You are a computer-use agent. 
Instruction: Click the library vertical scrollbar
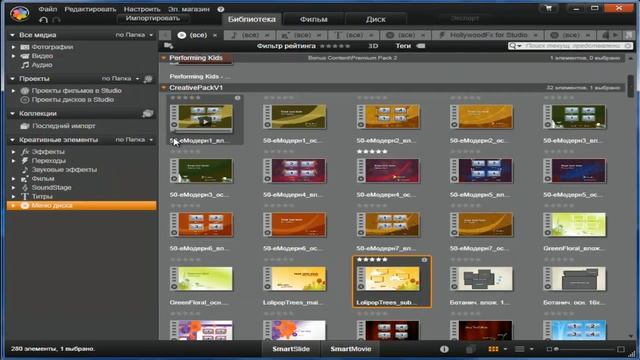tap(631, 86)
